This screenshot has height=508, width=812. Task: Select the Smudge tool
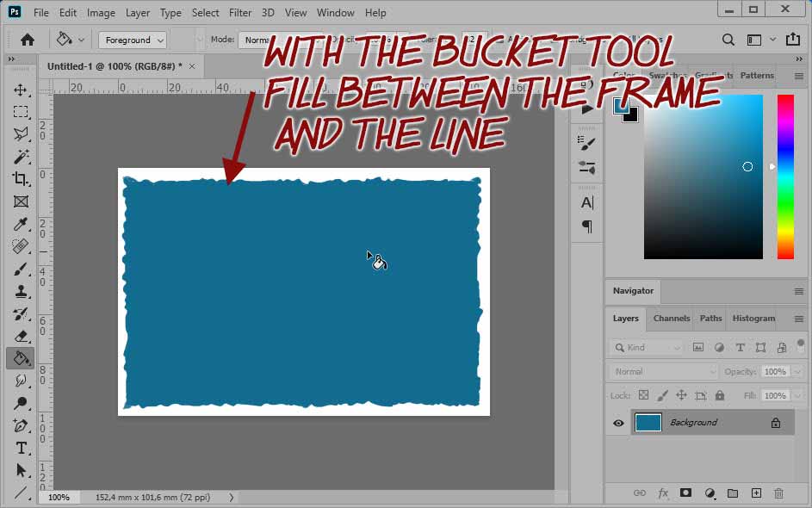pyautogui.click(x=21, y=381)
